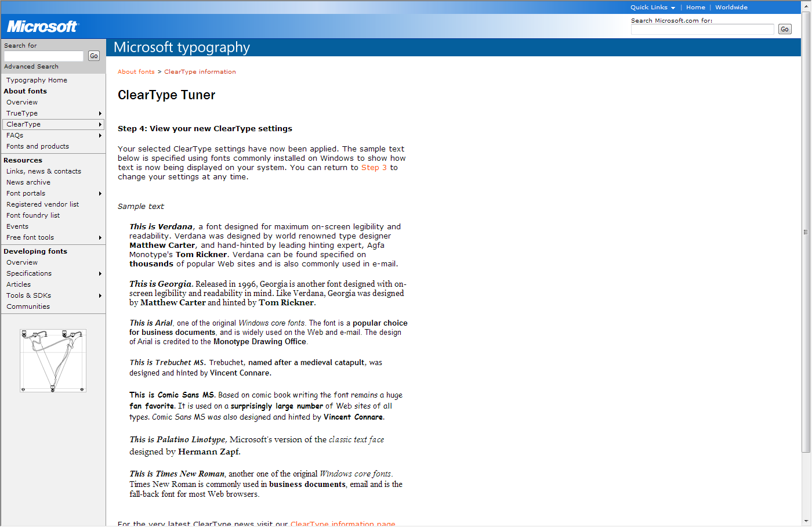Image resolution: width=812 pixels, height=527 pixels.
Task: Expand the ClearType submenu arrow
Action: click(x=100, y=125)
